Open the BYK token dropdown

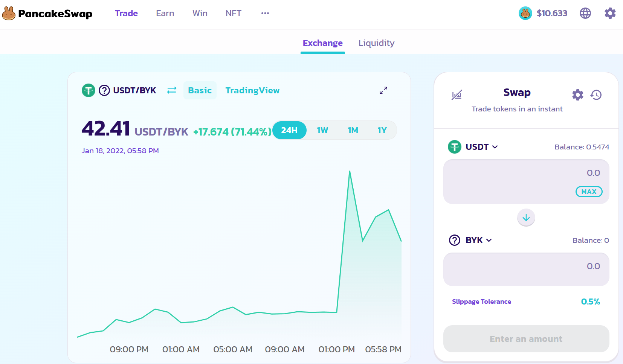pyautogui.click(x=470, y=240)
